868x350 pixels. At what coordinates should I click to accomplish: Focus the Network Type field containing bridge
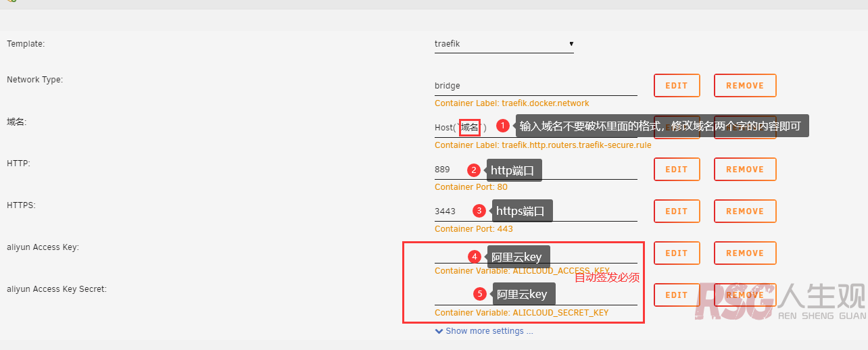click(536, 86)
